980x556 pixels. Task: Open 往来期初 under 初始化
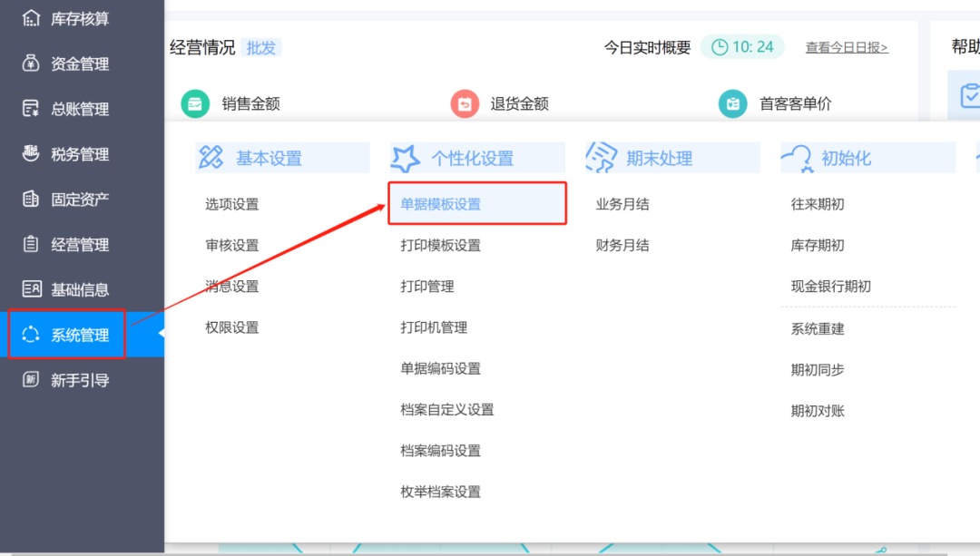point(818,204)
